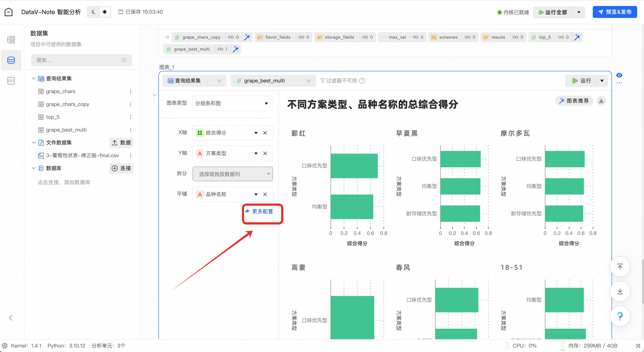
Task: Select the top_5 dataset item
Action: 53,117
